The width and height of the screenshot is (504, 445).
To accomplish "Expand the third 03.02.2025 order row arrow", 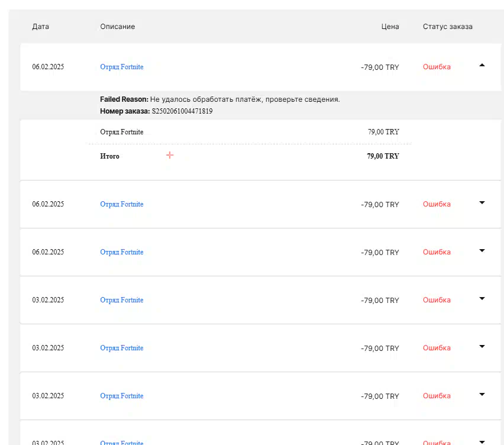I will [x=482, y=394].
